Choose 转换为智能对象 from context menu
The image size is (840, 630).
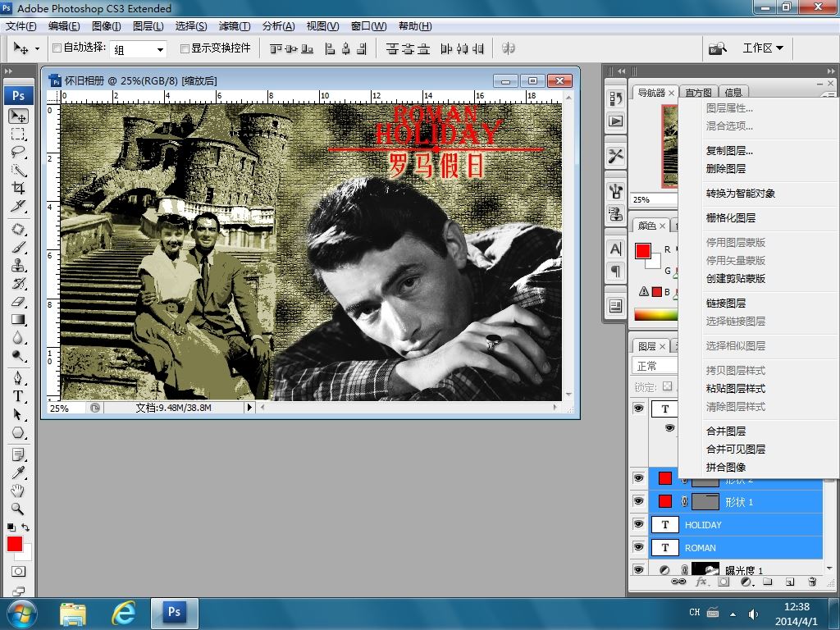pos(741,194)
